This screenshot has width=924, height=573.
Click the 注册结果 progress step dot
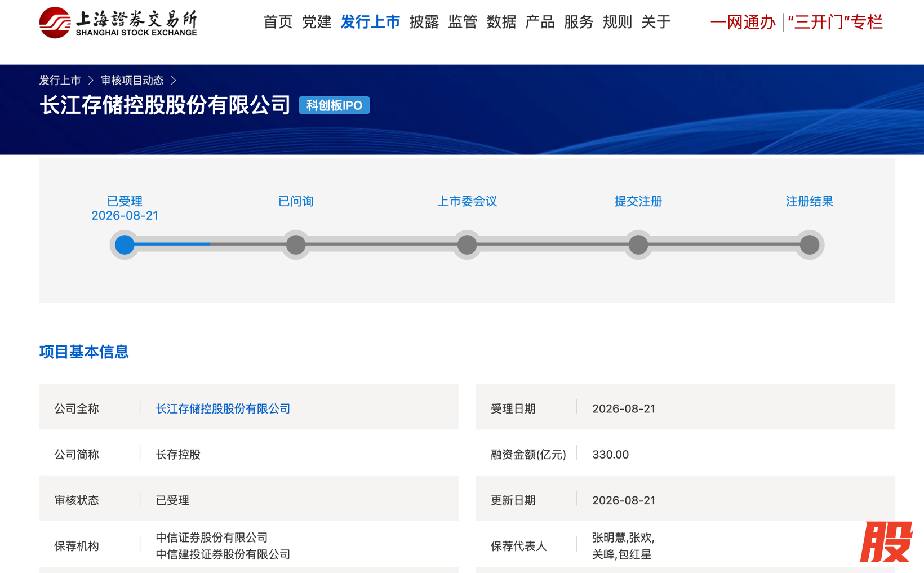click(x=810, y=245)
